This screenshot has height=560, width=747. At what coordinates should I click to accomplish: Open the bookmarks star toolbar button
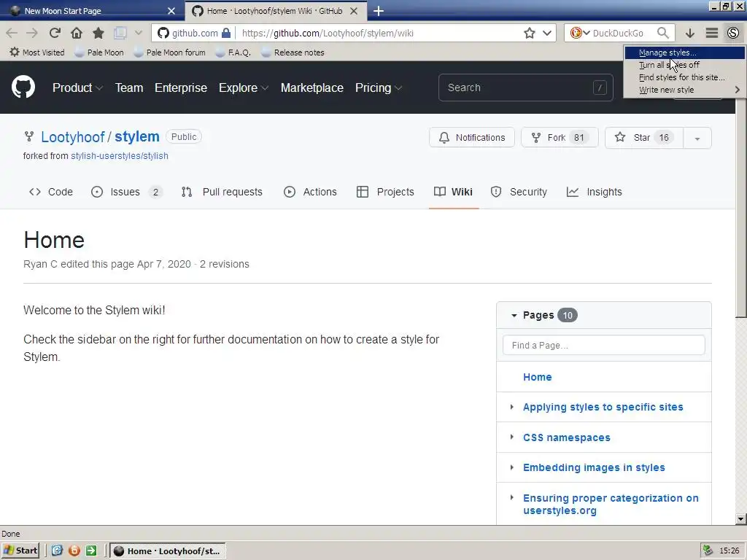tap(98, 33)
